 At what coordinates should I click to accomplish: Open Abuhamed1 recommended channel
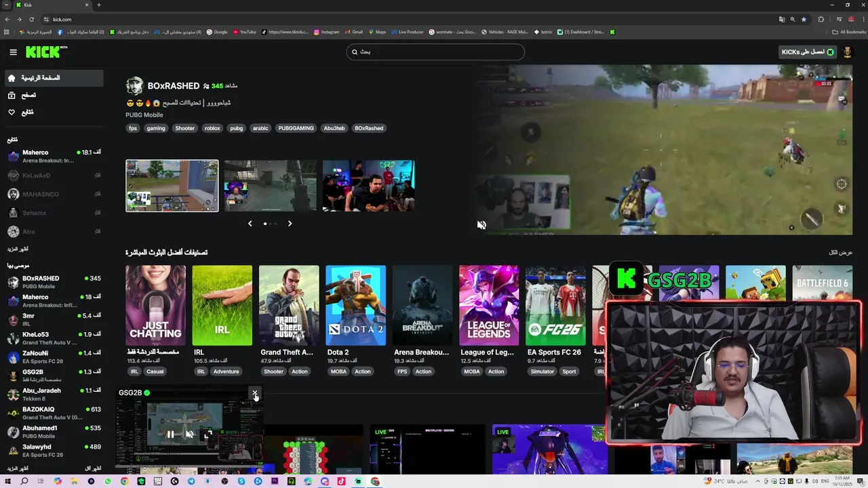54,432
